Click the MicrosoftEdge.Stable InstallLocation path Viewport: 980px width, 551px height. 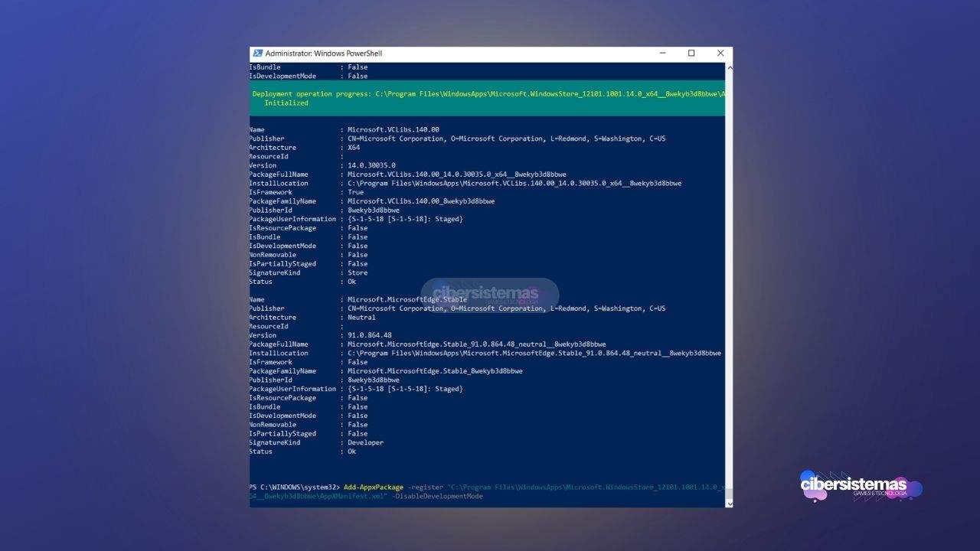[x=534, y=354]
